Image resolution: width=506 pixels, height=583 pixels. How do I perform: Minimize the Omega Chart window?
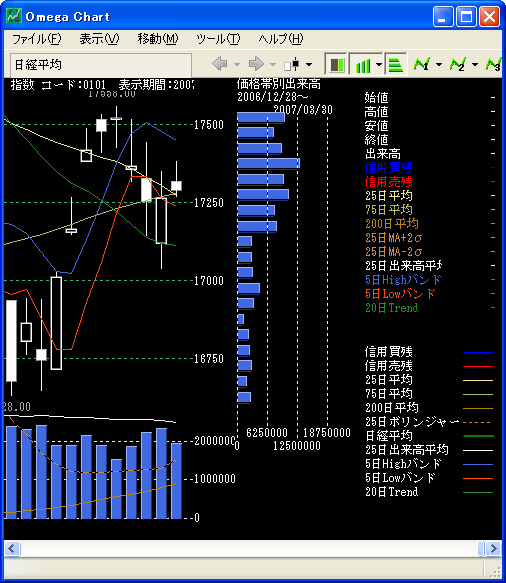(443, 17)
